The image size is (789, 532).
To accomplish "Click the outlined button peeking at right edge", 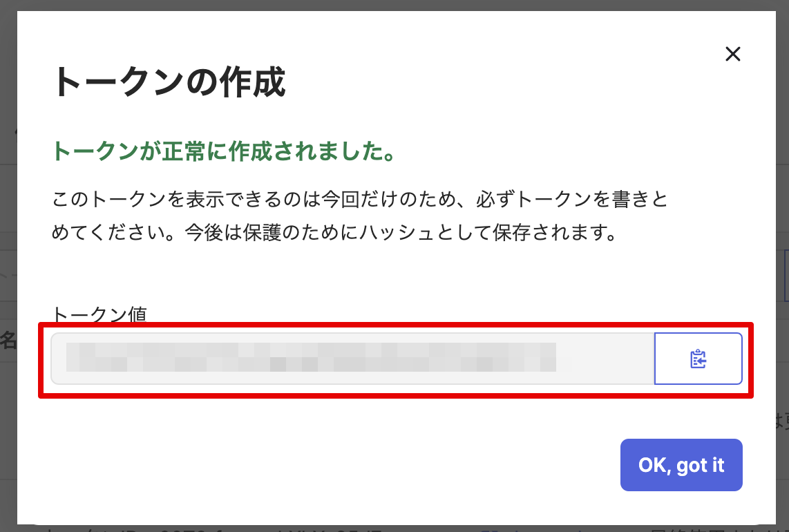I will [786, 275].
